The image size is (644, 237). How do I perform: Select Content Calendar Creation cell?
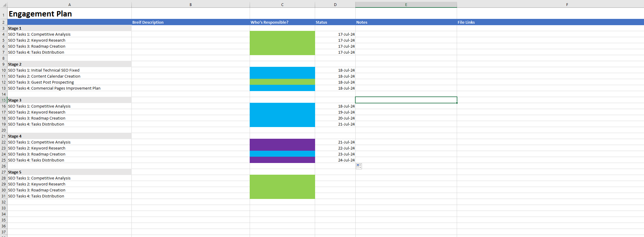(x=70, y=76)
